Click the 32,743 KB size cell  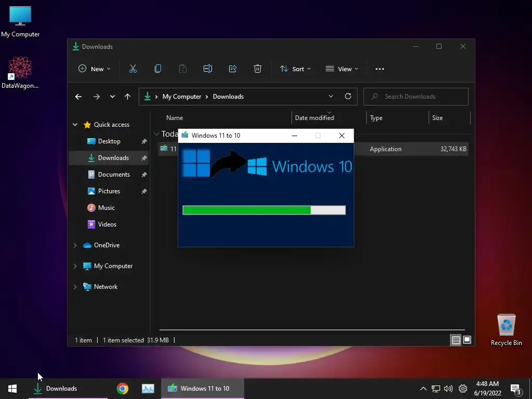click(453, 149)
